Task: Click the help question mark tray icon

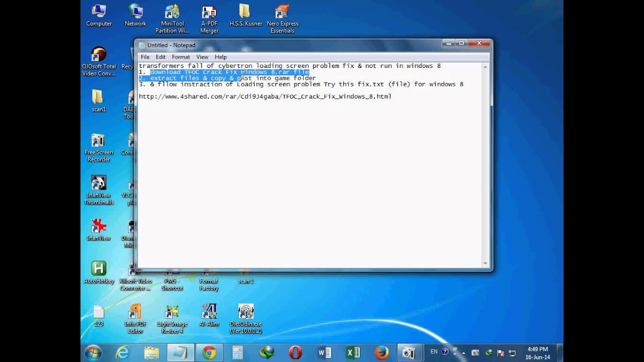Action: click(x=444, y=352)
